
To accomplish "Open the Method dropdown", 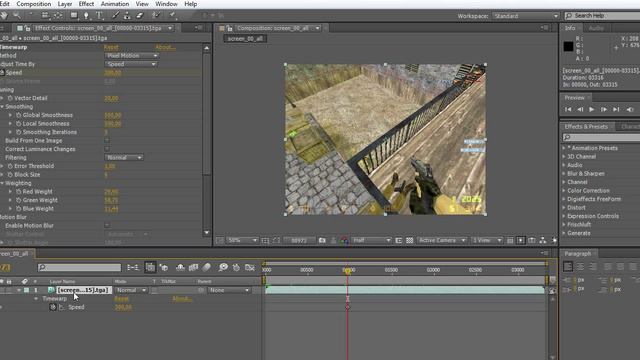I will click(x=131, y=56).
